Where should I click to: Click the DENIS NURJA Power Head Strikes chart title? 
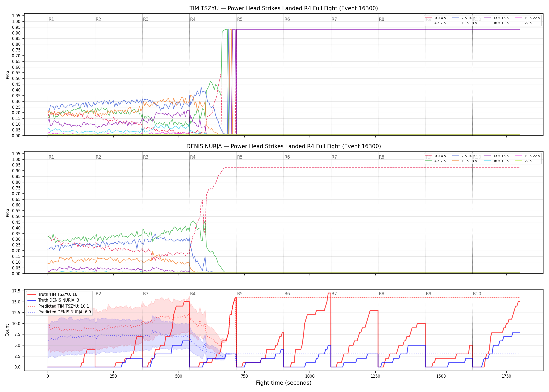[x=284, y=146]
